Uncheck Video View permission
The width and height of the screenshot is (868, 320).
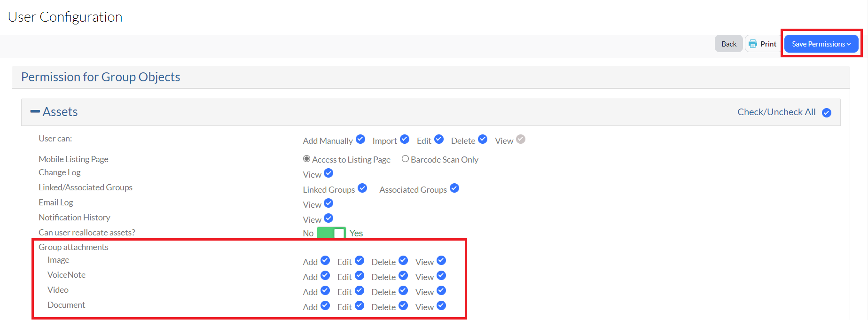point(441,290)
